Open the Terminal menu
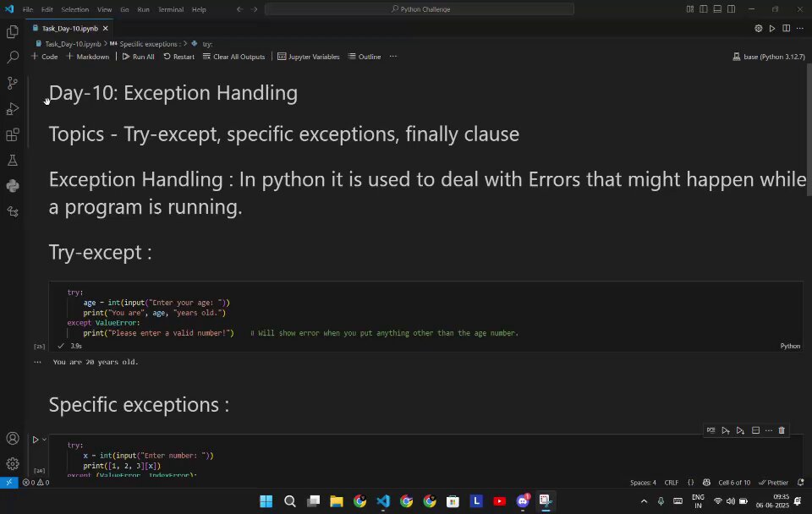The height and width of the screenshot is (514, 812). point(171,9)
